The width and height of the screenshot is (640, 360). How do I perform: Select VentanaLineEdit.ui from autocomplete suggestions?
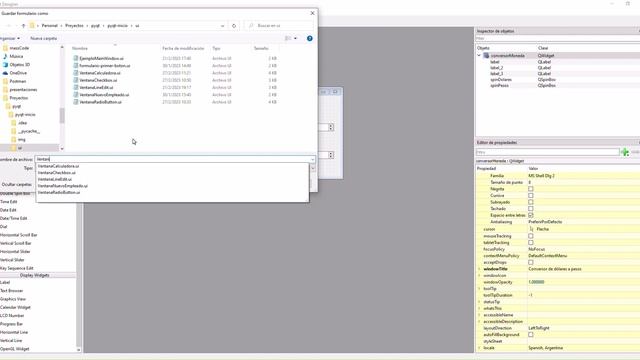55,179
